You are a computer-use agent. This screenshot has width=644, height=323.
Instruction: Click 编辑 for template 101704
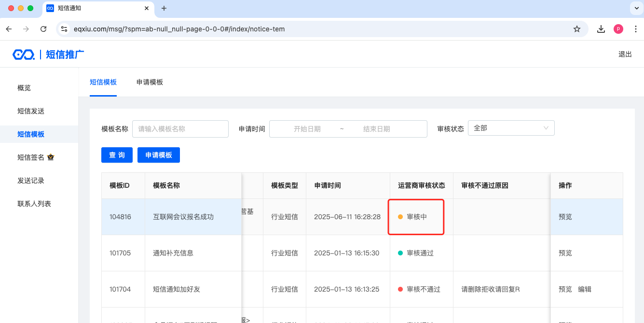pos(585,289)
